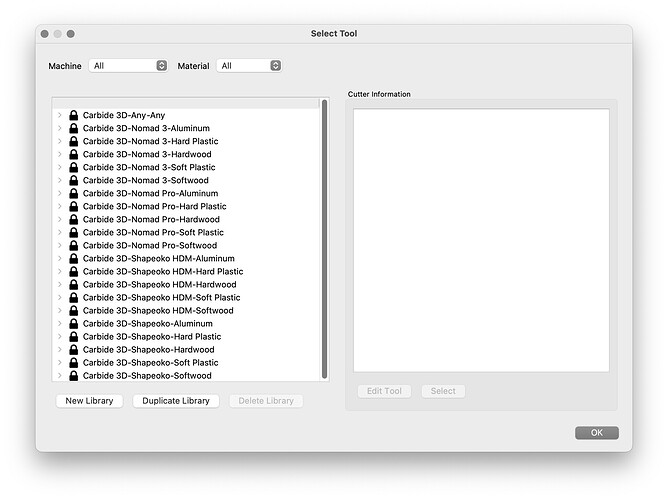Click the New Library button
Viewport: 669px width, 500px height.
tap(89, 401)
